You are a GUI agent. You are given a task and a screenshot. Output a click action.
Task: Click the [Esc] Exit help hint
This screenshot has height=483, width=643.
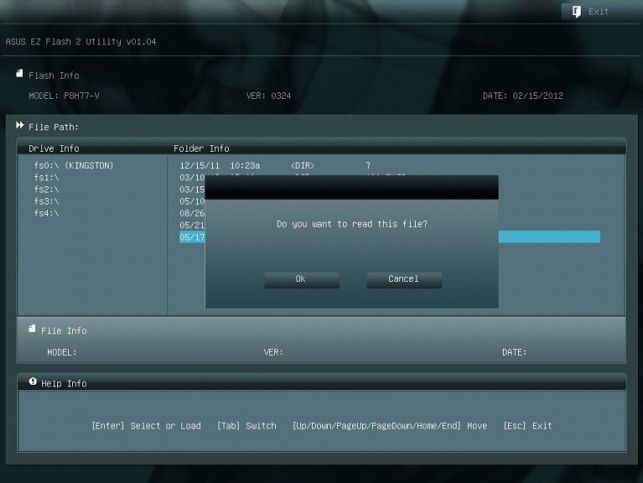[527, 426]
